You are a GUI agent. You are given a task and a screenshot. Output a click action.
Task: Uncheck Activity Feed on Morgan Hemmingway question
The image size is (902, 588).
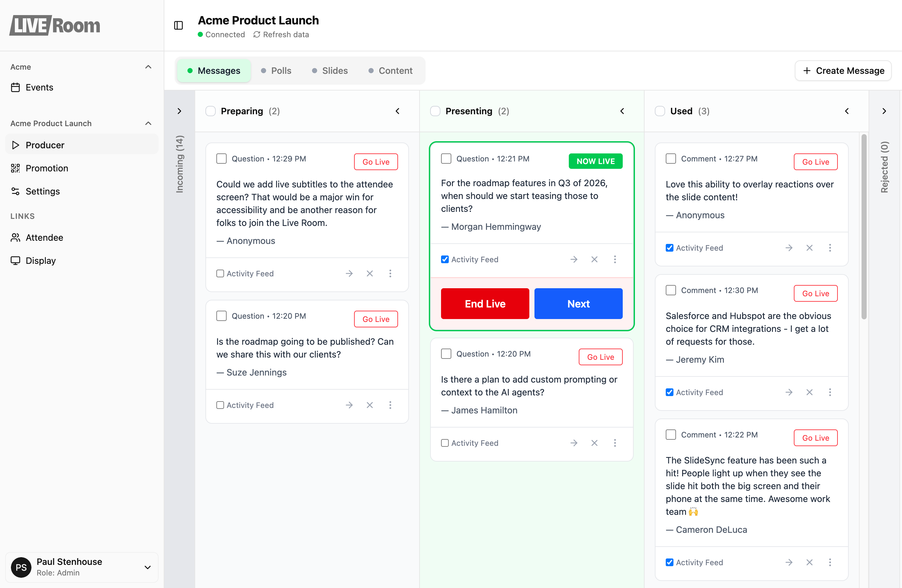tap(445, 260)
